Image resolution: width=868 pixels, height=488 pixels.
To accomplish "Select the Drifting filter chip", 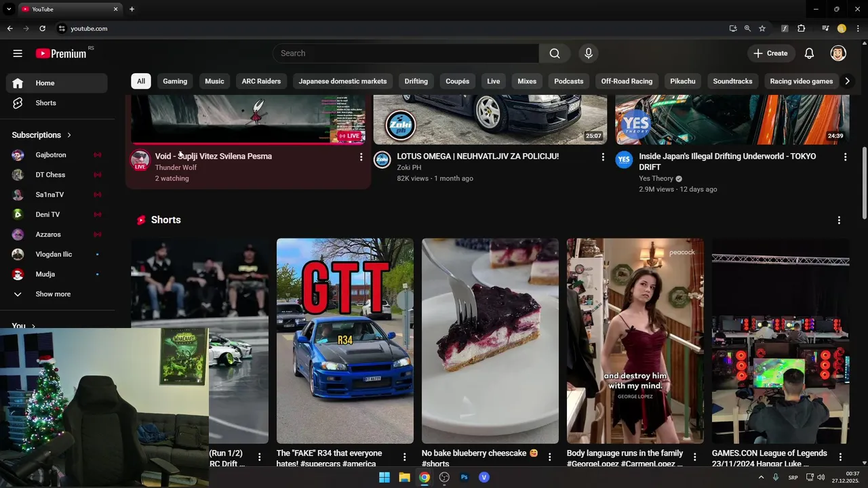I will (416, 81).
